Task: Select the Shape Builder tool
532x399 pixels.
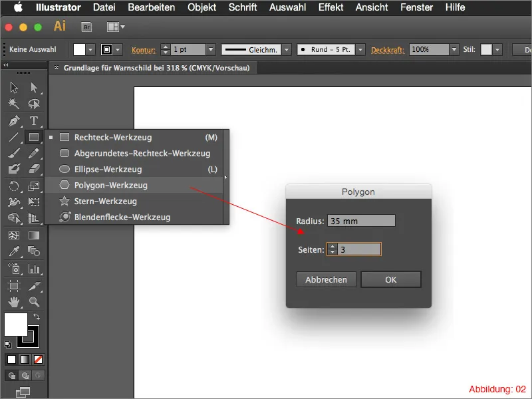Action: 14,218
